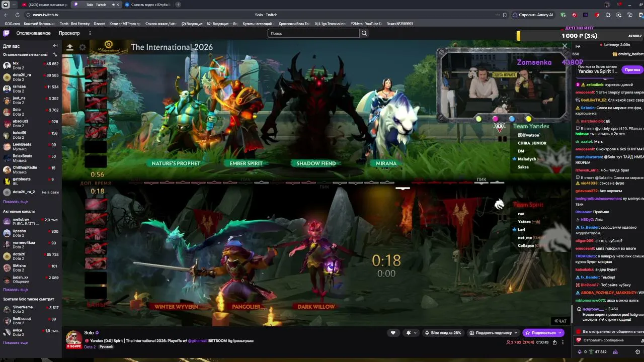644x362 pixels.
Task: Switch to the Скачать видео с Ютуба tab
Action: 147,5
